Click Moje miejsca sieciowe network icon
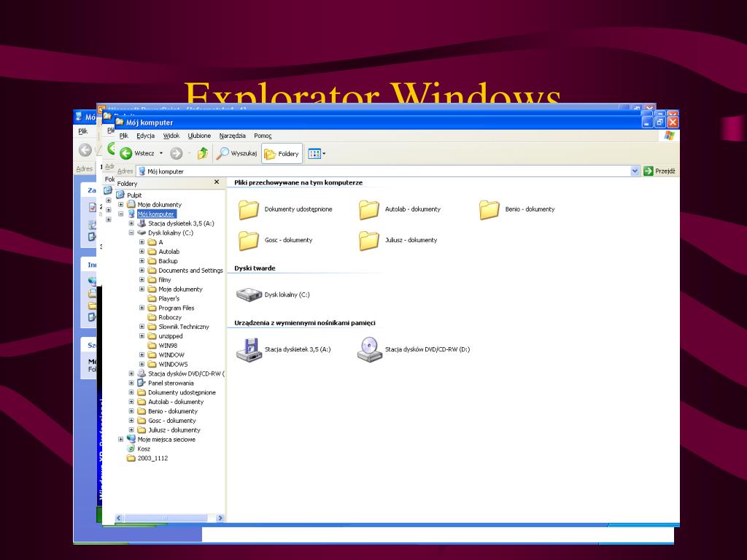This screenshot has height=560, width=747. pyautogui.click(x=131, y=440)
